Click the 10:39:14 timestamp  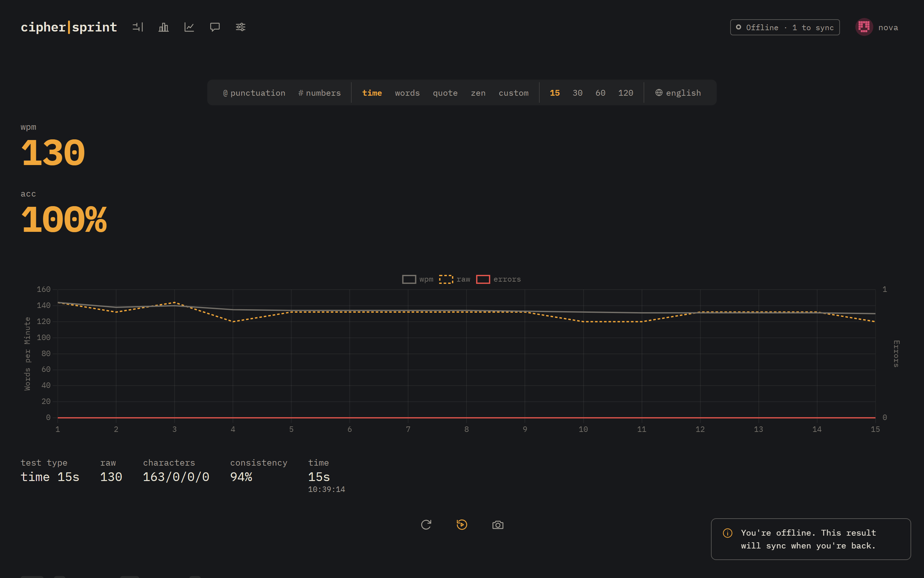tap(327, 489)
